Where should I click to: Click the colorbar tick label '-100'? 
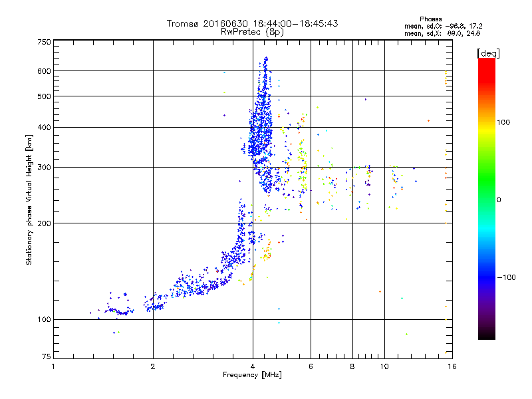(x=507, y=277)
